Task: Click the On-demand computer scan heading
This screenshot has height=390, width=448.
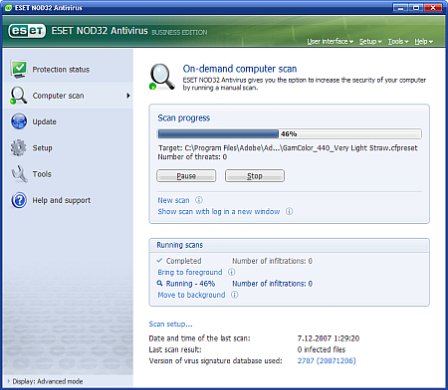Action: pos(240,69)
